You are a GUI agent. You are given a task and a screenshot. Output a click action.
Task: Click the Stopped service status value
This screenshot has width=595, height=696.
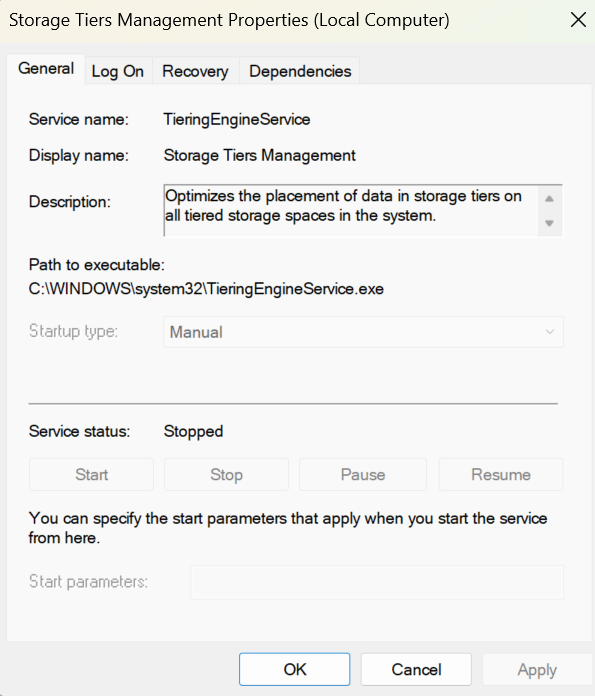[x=193, y=431]
